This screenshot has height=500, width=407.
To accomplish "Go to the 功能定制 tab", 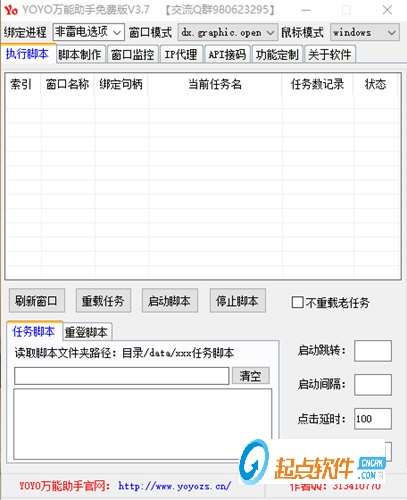I will [x=277, y=54].
